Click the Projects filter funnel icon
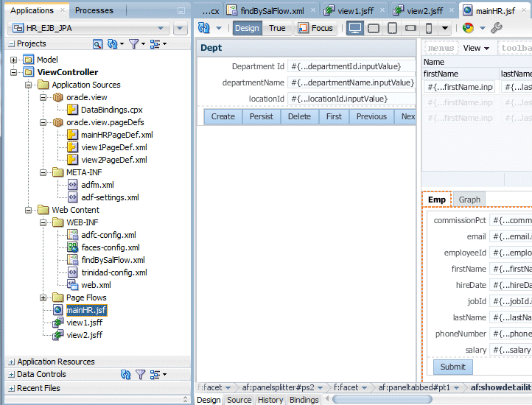 pyautogui.click(x=134, y=43)
